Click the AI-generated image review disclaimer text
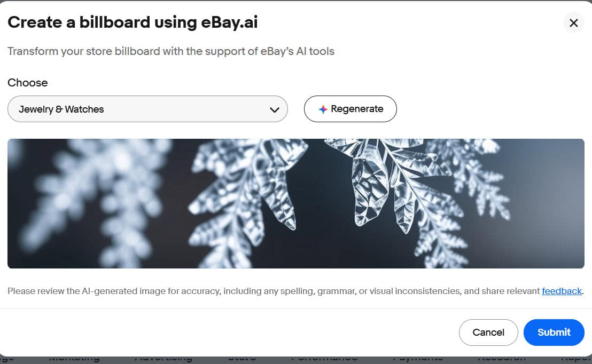This screenshot has width=592, height=364. coord(274,291)
